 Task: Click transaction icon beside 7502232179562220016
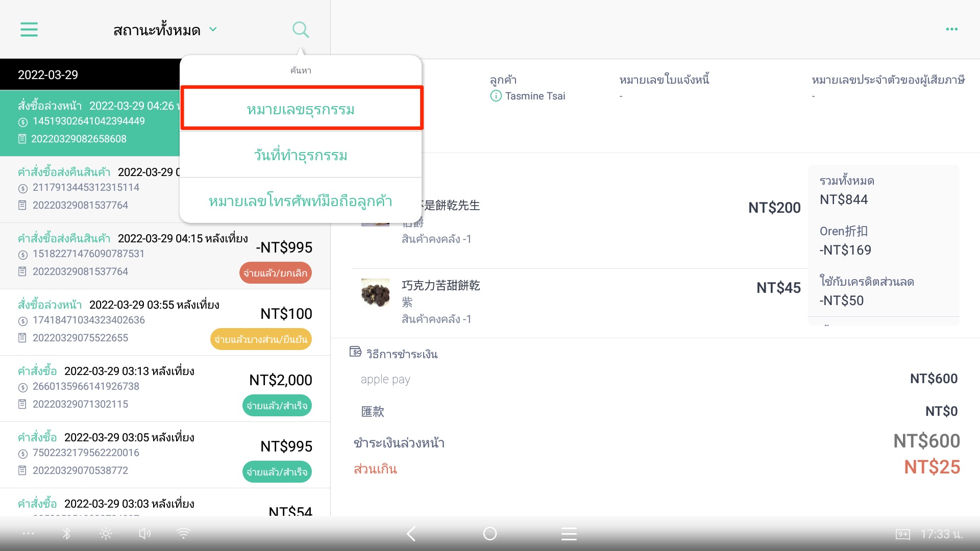(x=22, y=454)
